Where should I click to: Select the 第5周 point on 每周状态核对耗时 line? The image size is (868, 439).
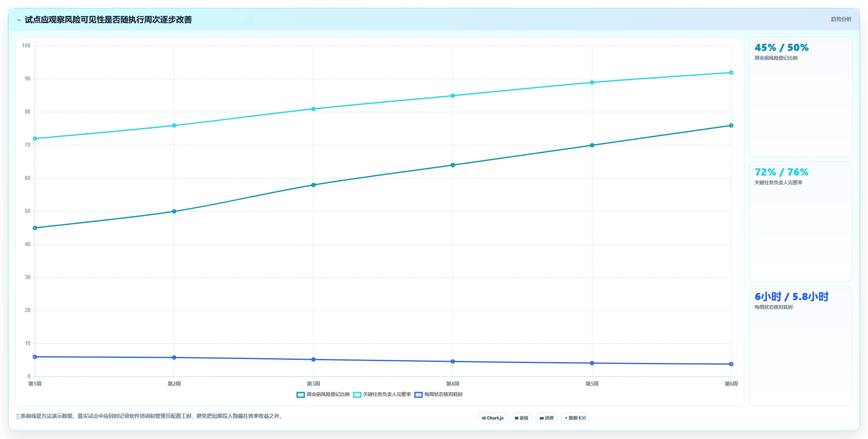coord(592,363)
